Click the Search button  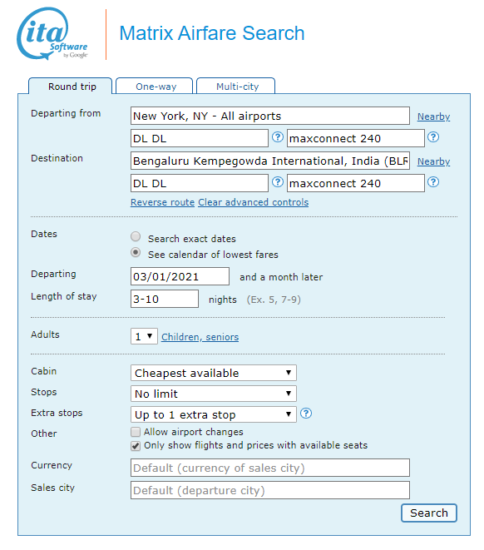429,513
